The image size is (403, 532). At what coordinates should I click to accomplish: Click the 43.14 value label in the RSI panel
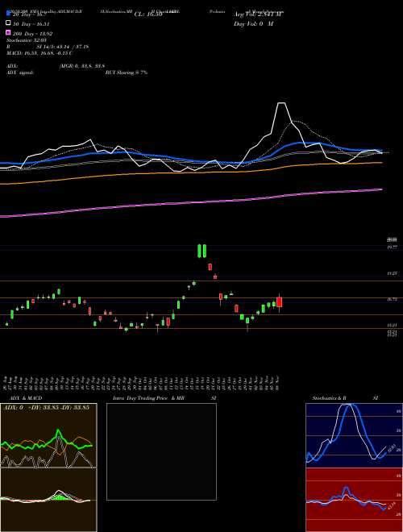(x=392, y=506)
